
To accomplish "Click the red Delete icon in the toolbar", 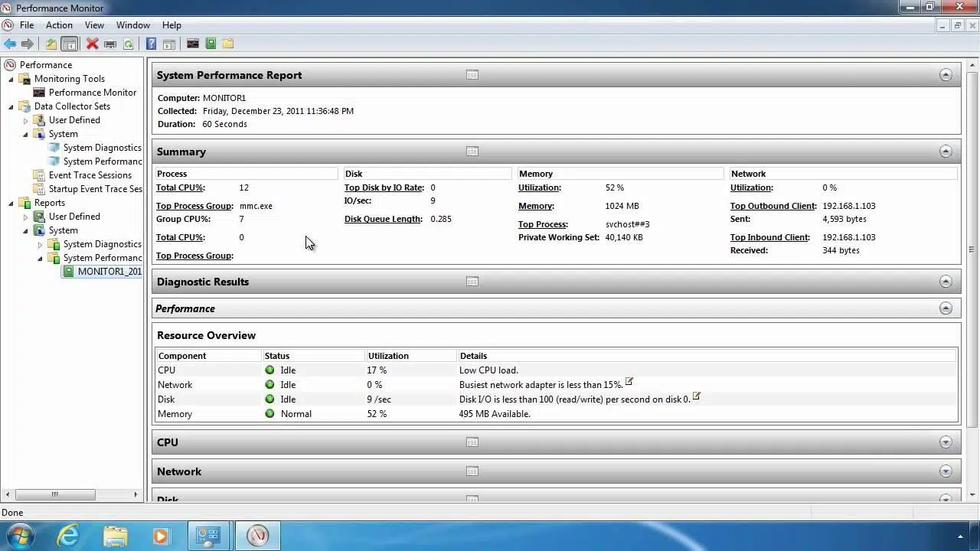I will [92, 44].
